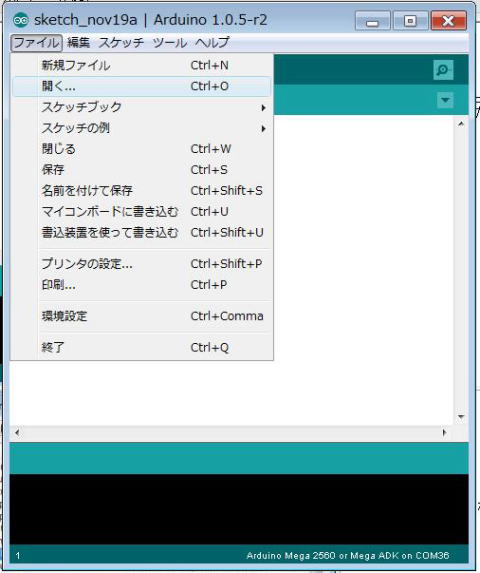480x573 pixels.
Task: Click the editor vertical scrollbar down arrow
Action: tap(461, 417)
